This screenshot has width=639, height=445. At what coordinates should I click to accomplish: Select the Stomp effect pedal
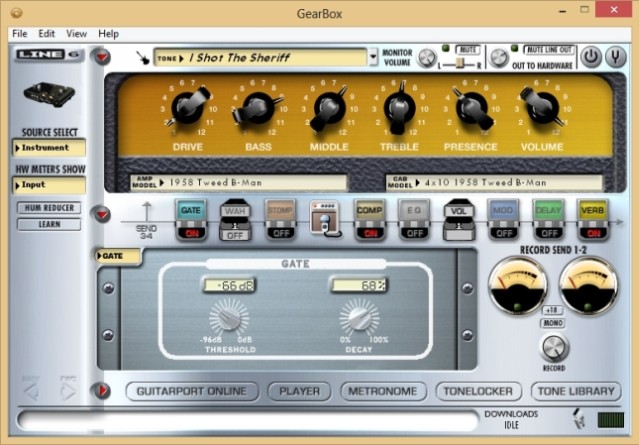point(280,220)
